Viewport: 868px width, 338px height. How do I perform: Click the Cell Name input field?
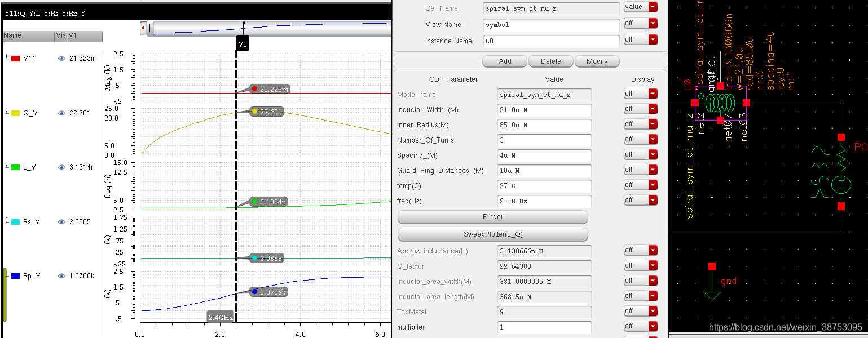point(552,8)
